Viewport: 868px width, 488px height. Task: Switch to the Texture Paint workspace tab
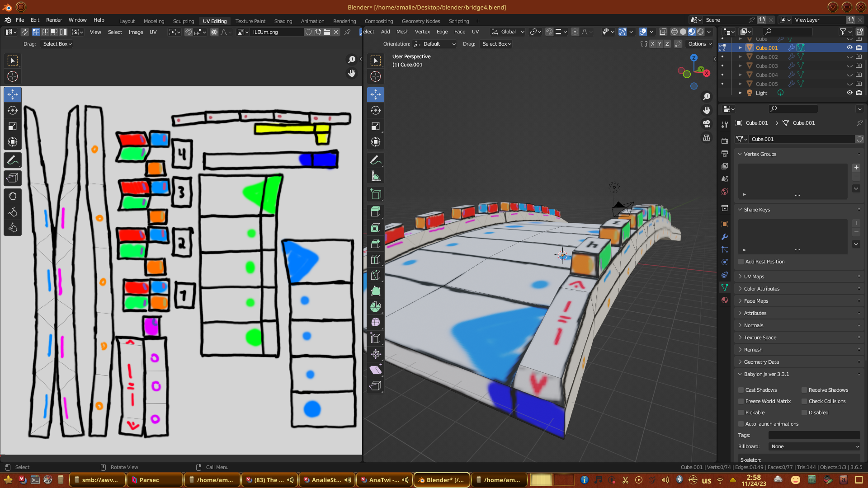pos(250,21)
